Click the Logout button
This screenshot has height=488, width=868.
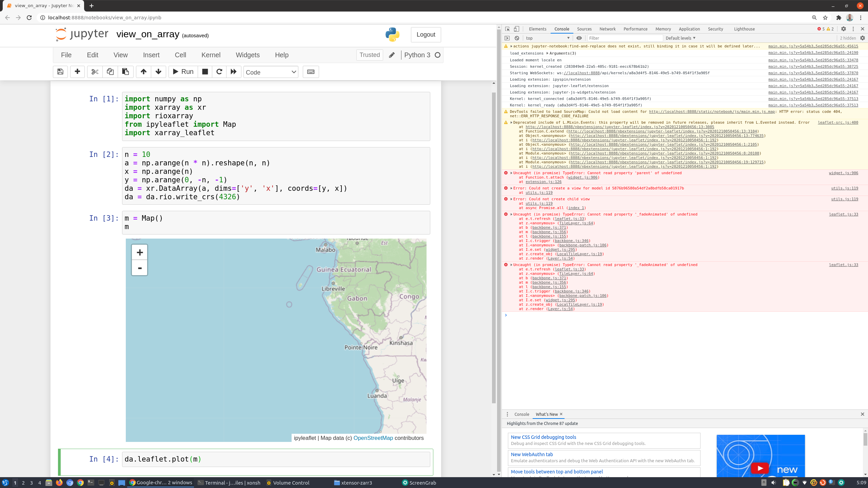click(x=426, y=35)
